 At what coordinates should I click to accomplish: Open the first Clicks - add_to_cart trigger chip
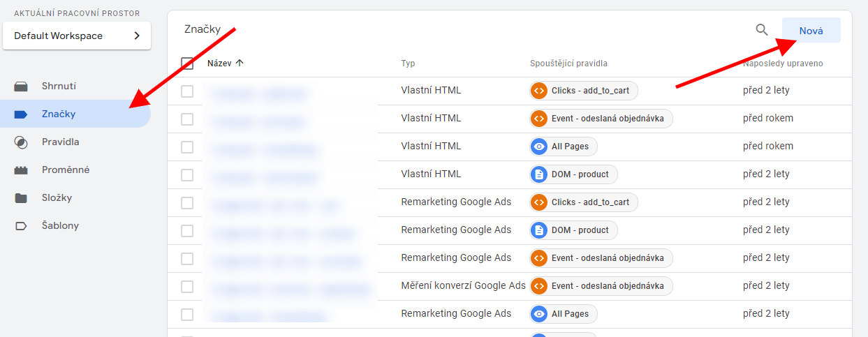click(x=584, y=91)
